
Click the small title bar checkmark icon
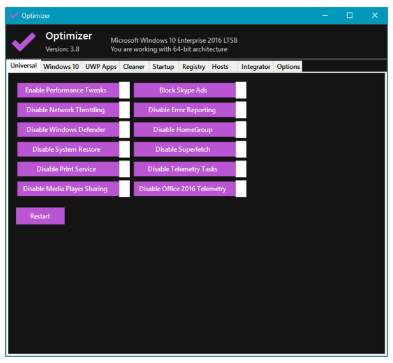click(x=14, y=15)
